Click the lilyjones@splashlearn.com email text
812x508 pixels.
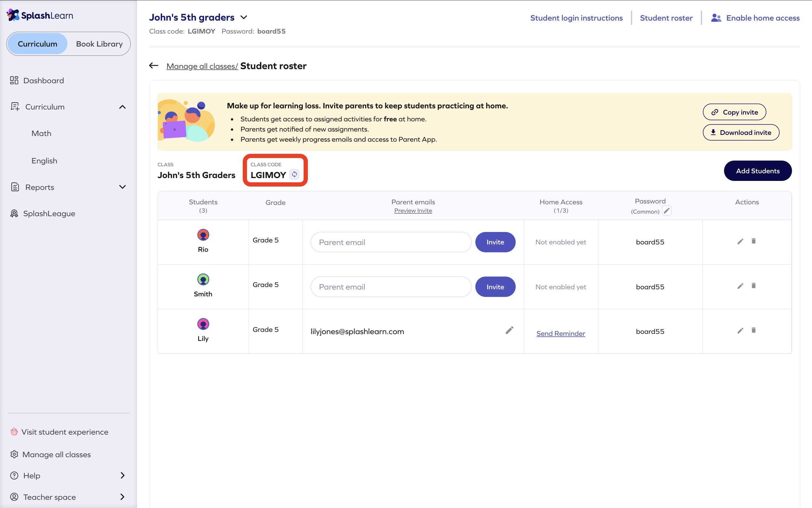point(357,331)
